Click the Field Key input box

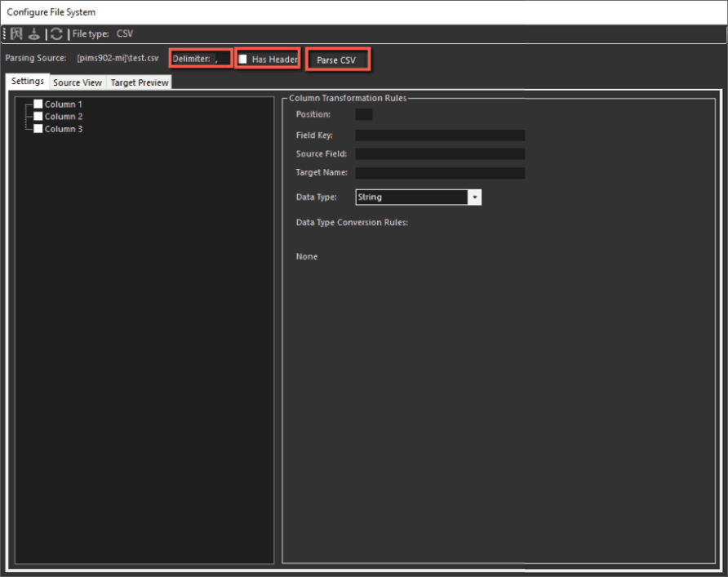pyautogui.click(x=440, y=135)
